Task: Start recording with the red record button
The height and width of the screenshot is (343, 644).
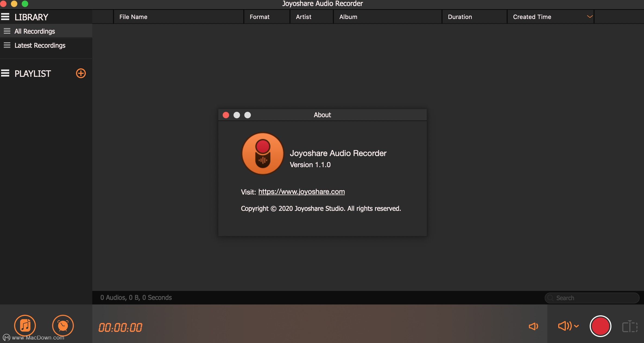Action: pos(600,326)
